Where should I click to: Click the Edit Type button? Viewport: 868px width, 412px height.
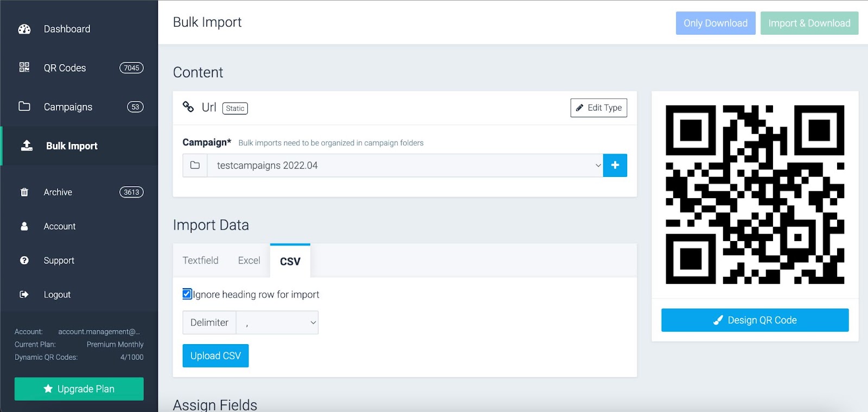click(x=599, y=107)
